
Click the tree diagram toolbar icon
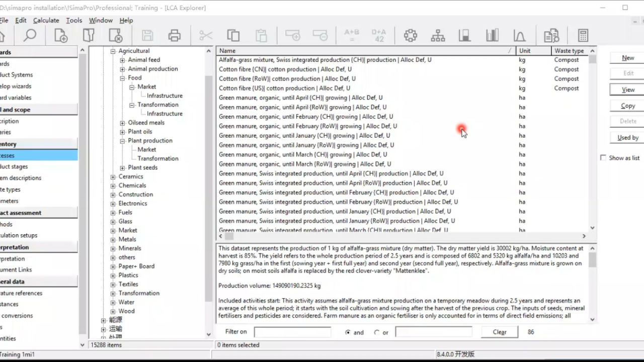click(438, 35)
